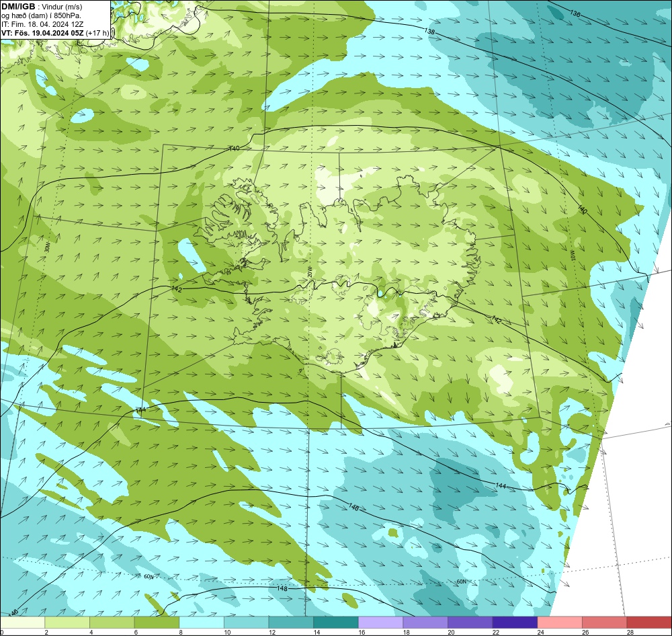Click the 142 contour label southeast of Iceland
This screenshot has width=672, height=636.
pyautogui.click(x=496, y=319)
